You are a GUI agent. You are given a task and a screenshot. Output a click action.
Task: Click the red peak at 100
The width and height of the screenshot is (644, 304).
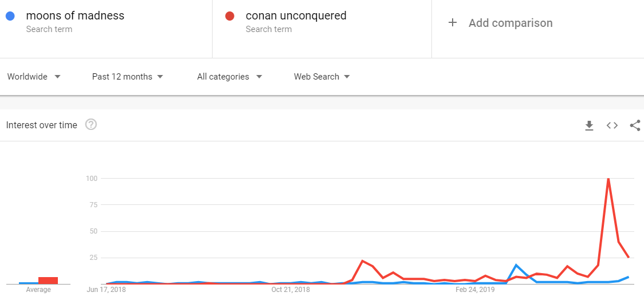[x=608, y=179]
